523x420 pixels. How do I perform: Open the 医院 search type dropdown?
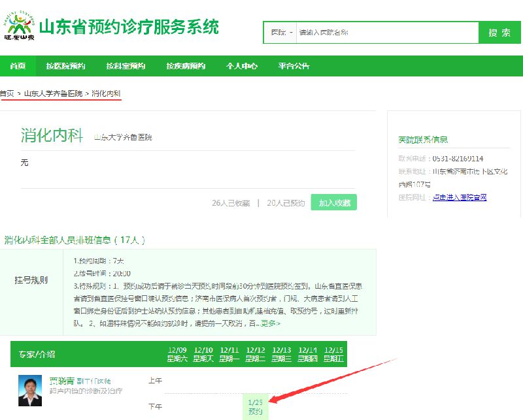pyautogui.click(x=280, y=33)
